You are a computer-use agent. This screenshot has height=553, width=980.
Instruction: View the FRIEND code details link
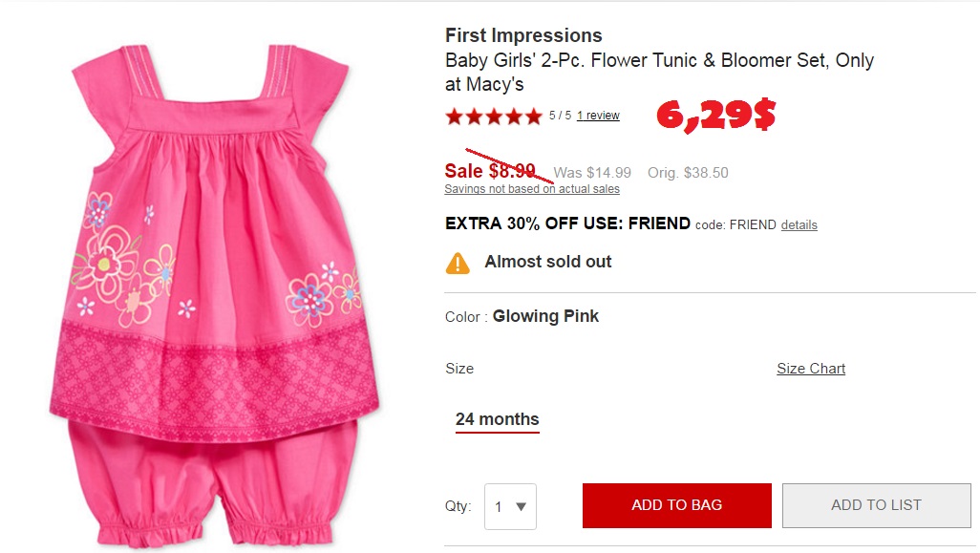coord(799,225)
